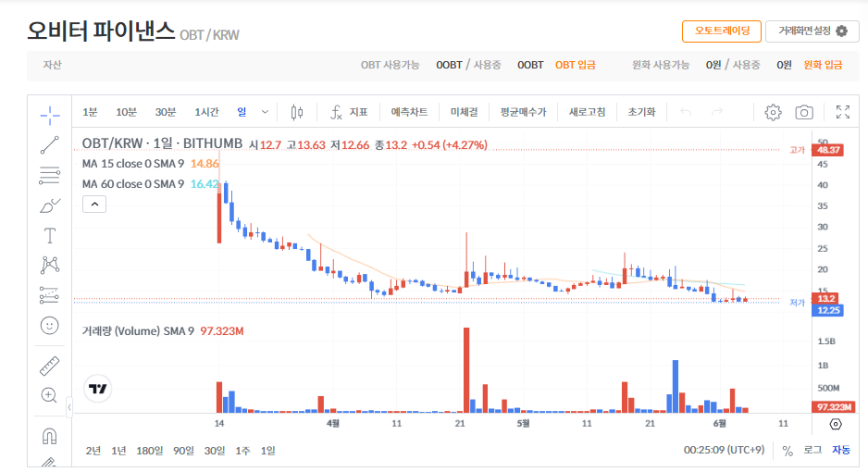
Task: Collapse the indicator legend with the caret
Action: [x=94, y=205]
